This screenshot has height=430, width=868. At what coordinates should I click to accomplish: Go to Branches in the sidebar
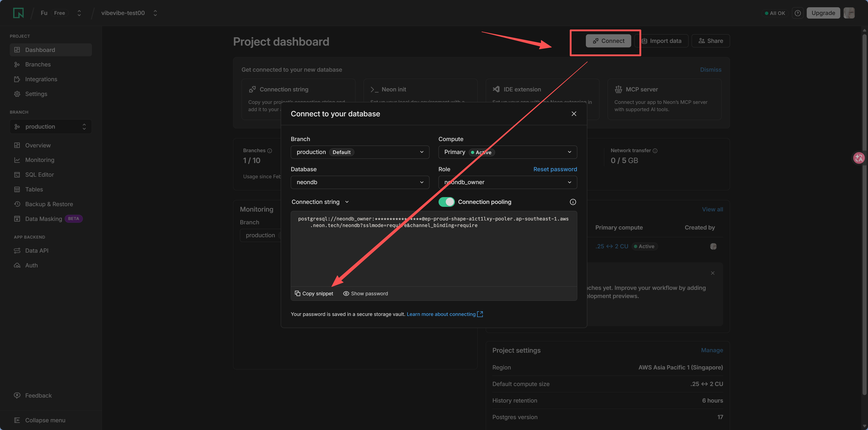38,64
